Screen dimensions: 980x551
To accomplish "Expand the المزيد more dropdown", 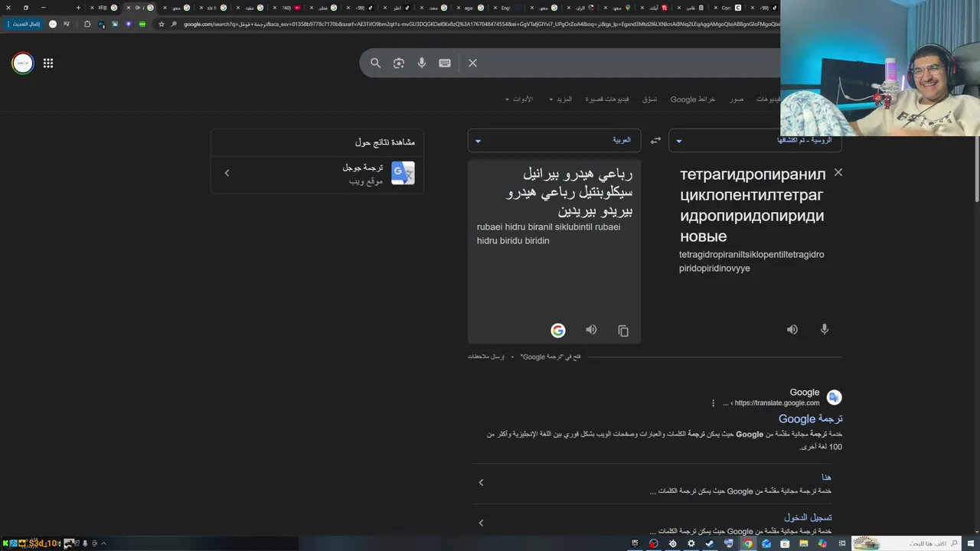I will pos(560,99).
